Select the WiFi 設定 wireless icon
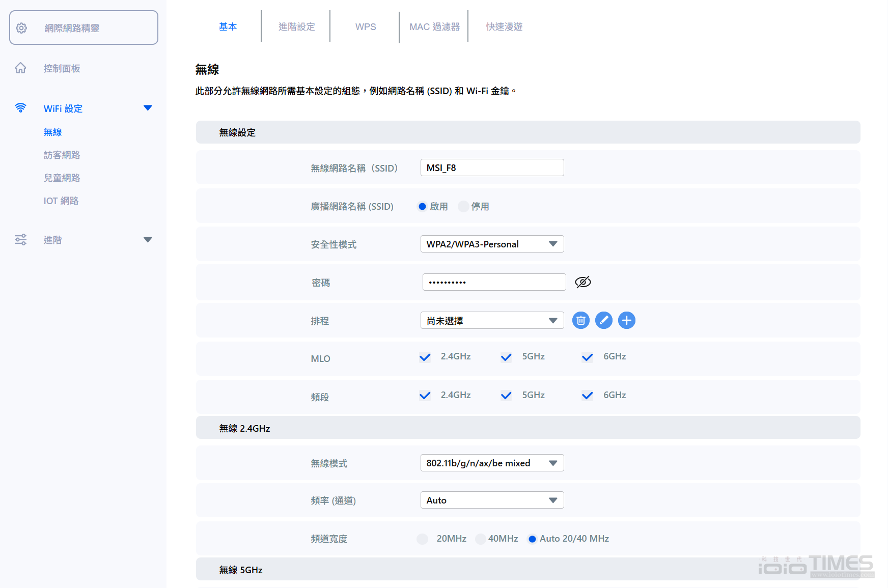 pyautogui.click(x=20, y=108)
